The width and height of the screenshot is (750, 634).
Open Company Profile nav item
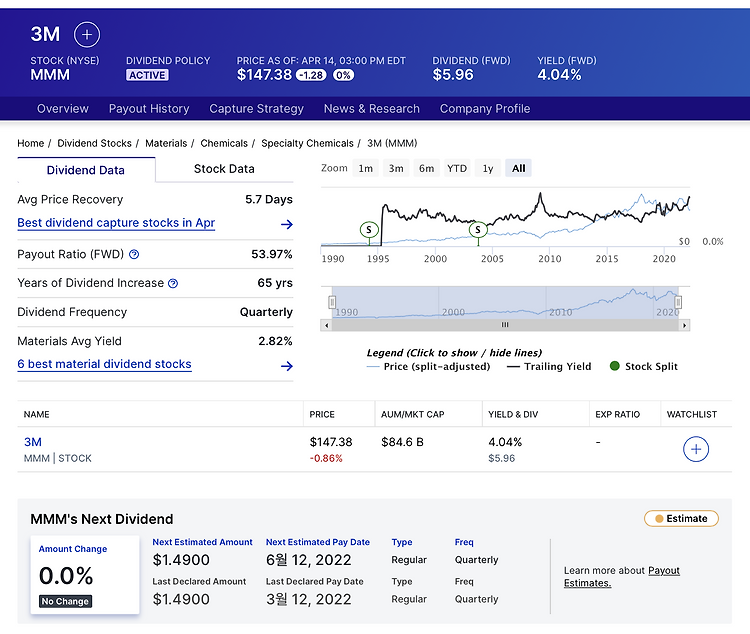pos(485,109)
